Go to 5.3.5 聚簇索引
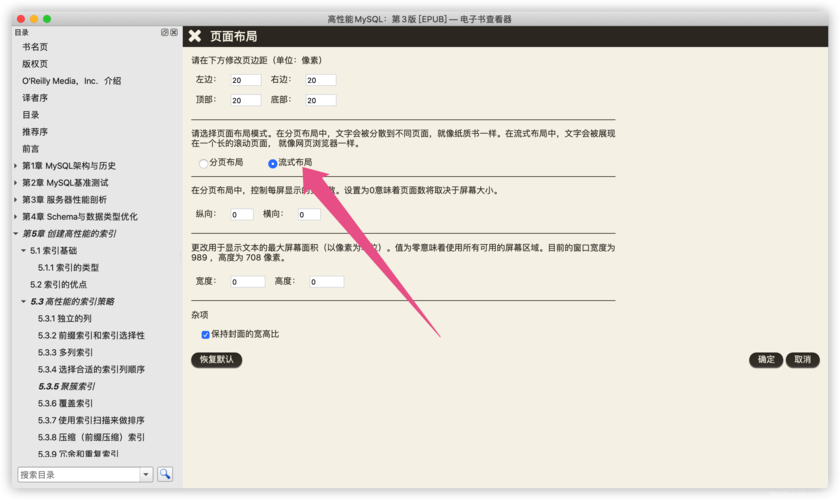The width and height of the screenshot is (840, 500). 66,386
